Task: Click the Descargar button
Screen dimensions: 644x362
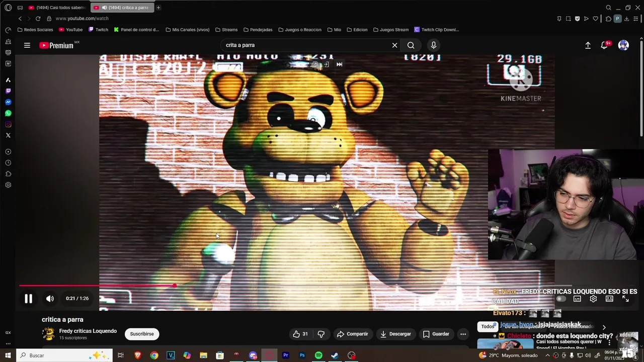Action: (395, 334)
